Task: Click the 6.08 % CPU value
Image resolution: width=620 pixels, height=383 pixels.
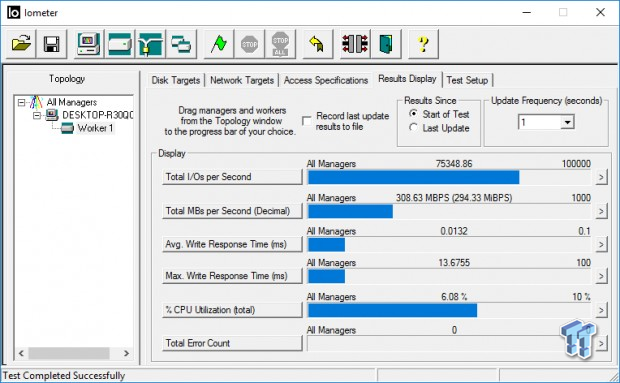Action: point(454,296)
